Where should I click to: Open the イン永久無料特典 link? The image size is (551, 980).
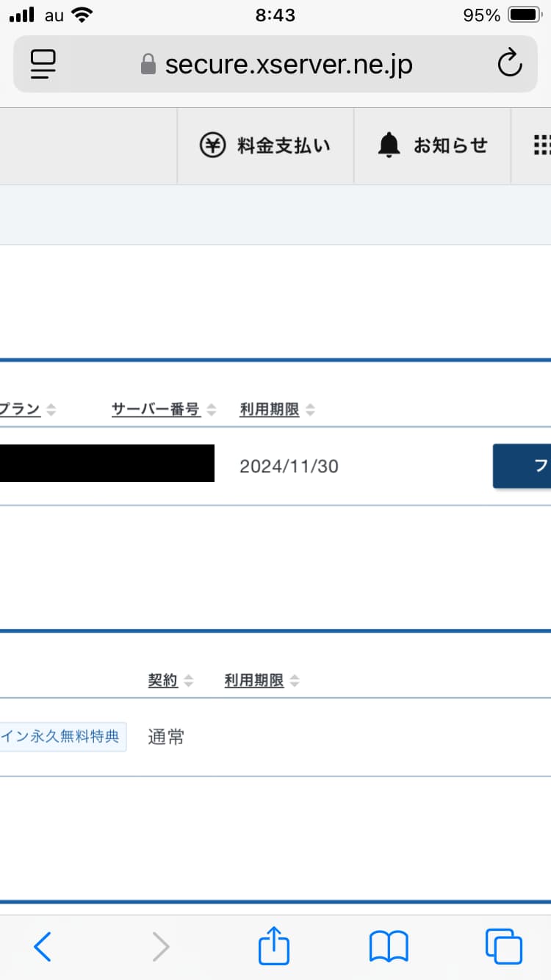[64, 737]
